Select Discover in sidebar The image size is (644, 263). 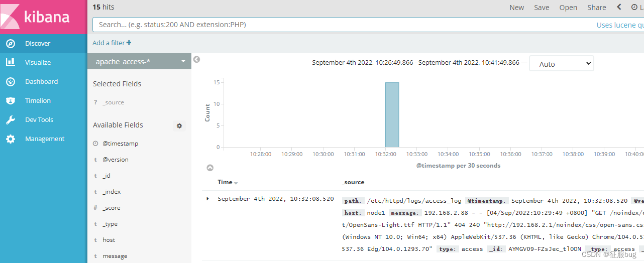38,44
